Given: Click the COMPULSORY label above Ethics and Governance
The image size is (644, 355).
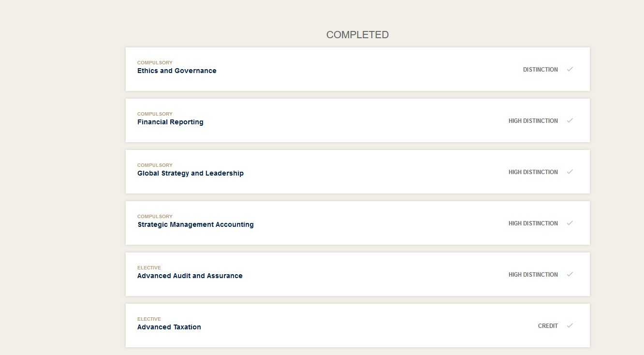Looking at the screenshot, I should [155, 63].
